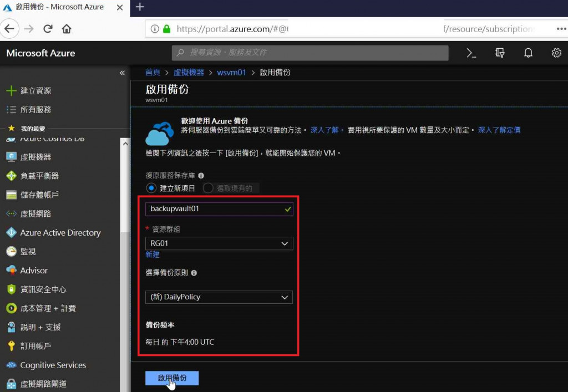The height and width of the screenshot is (392, 568).
Task: Go back with browser back arrow
Action: 9,29
